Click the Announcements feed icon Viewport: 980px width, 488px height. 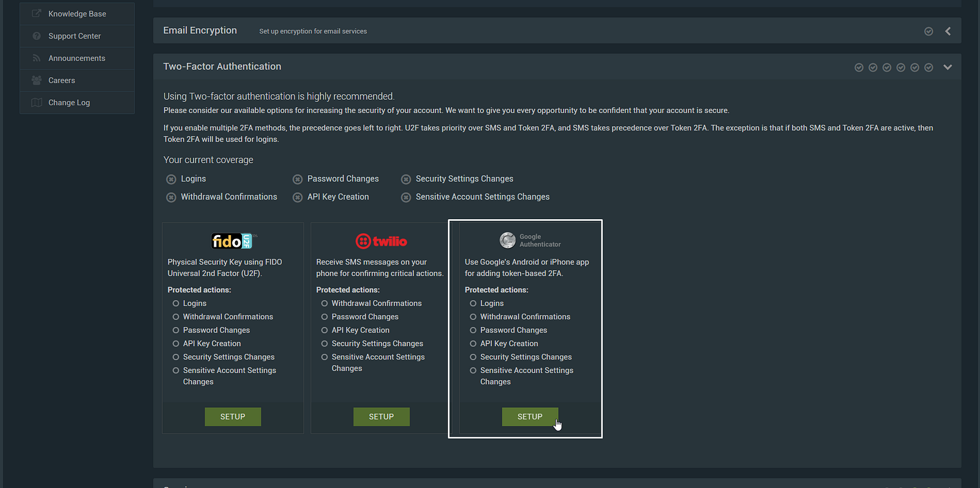click(x=36, y=58)
